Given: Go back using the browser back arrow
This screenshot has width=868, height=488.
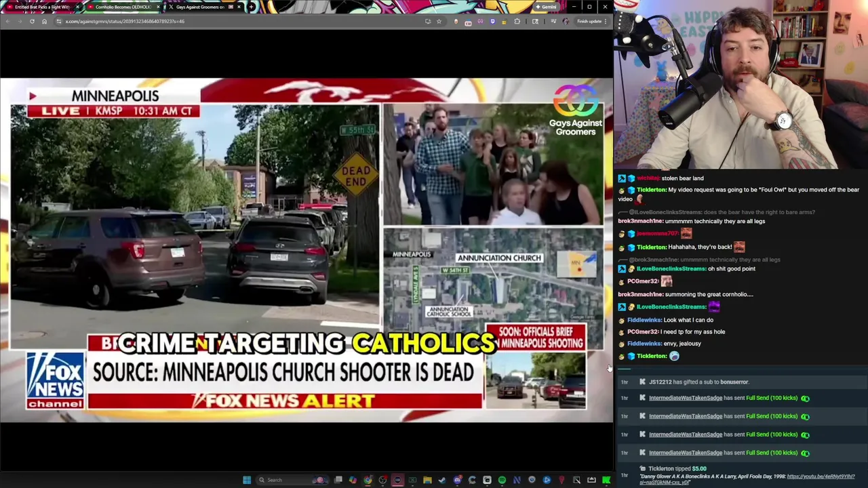Looking at the screenshot, I should click(x=7, y=21).
